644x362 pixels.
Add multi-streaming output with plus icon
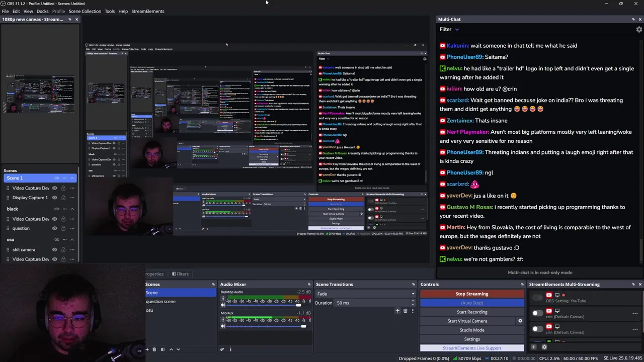click(x=534, y=347)
